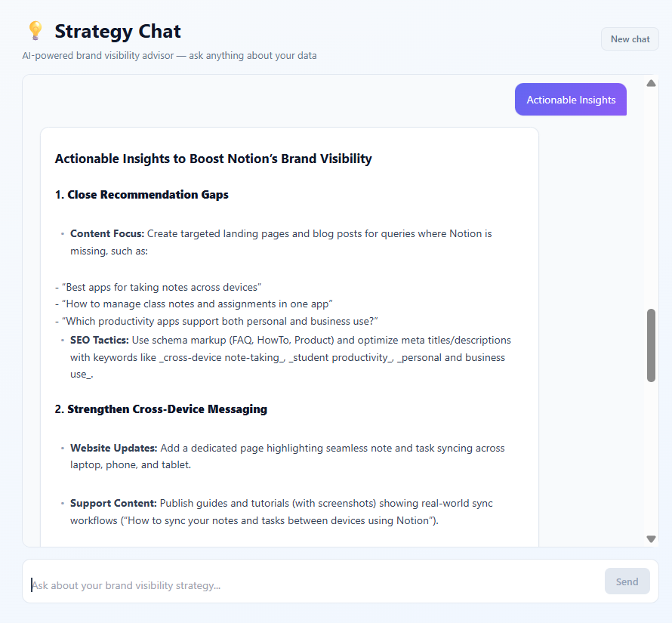The image size is (672, 623).
Task: Click the AI-powered brand visibility advisor subtitle
Action: 169,55
